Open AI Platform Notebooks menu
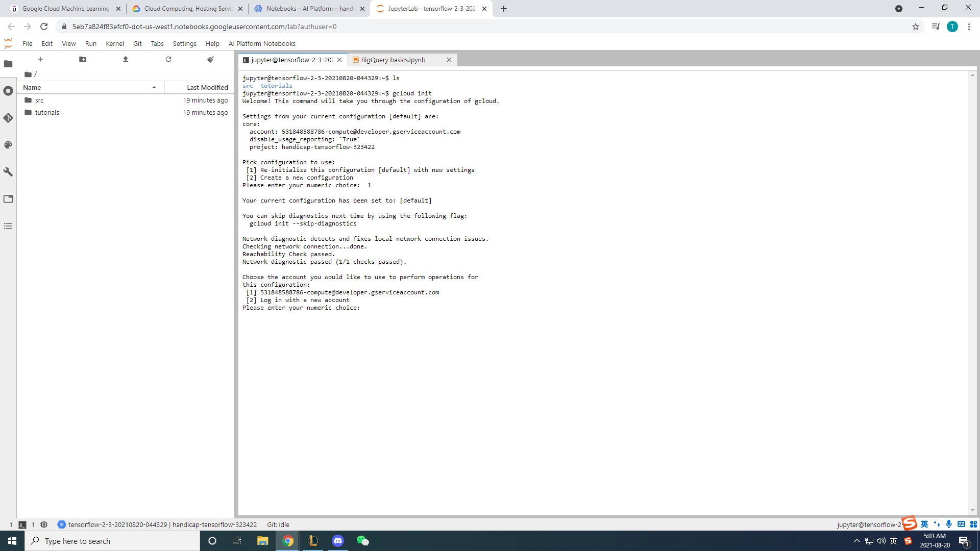 point(262,43)
